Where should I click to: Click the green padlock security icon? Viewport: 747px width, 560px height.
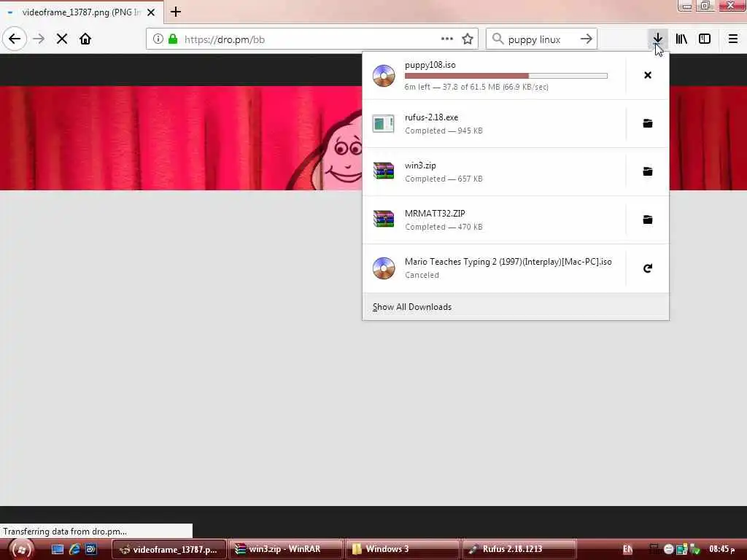[x=173, y=39]
